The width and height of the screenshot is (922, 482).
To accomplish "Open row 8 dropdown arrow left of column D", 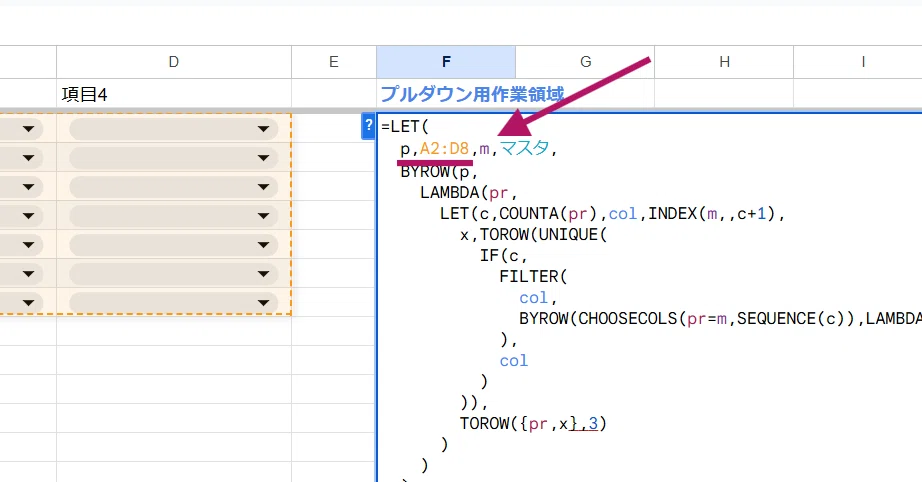I will click(x=28, y=303).
